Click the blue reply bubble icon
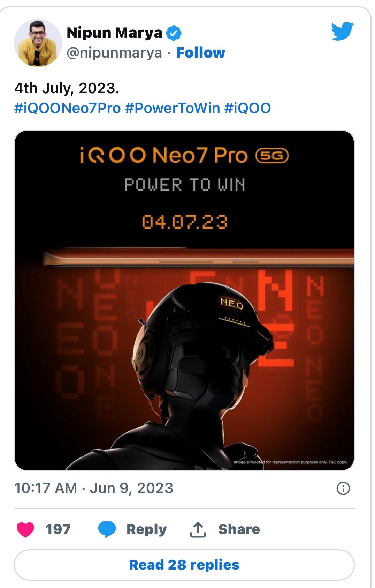Image resolution: width=375 pixels, height=588 pixels. [107, 529]
